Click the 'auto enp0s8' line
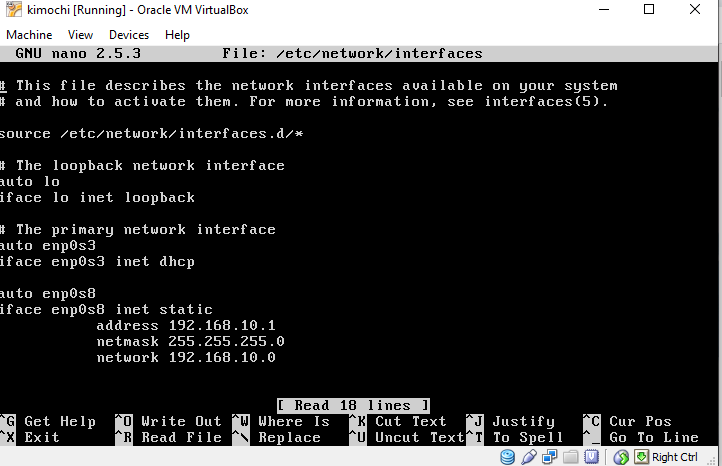Viewport: 722px width, 466px height. click(x=48, y=293)
